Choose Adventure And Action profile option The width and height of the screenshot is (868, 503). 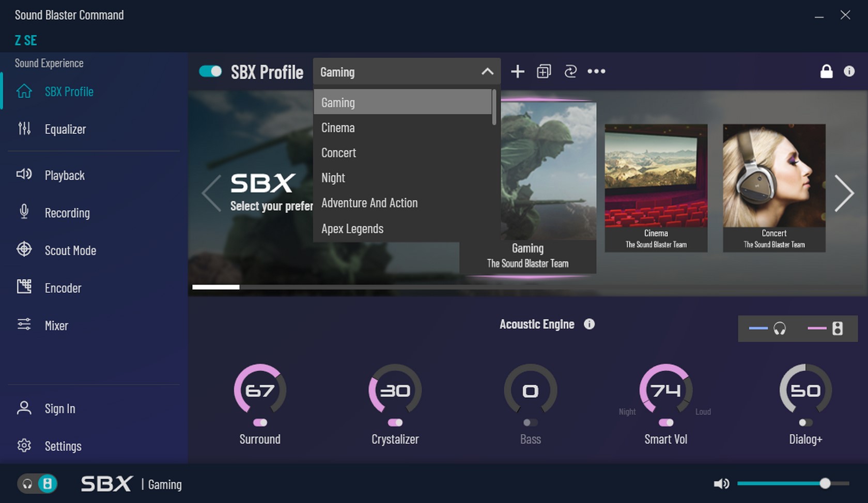(402, 203)
